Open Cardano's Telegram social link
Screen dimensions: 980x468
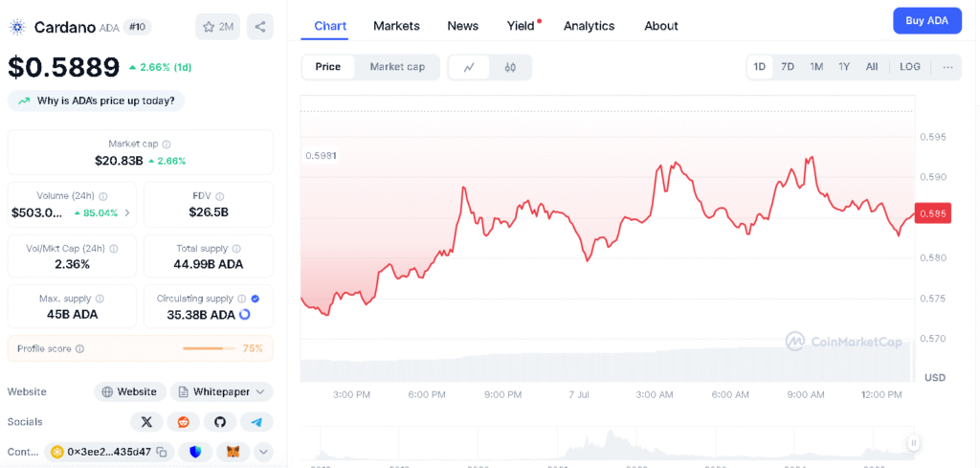tap(256, 422)
